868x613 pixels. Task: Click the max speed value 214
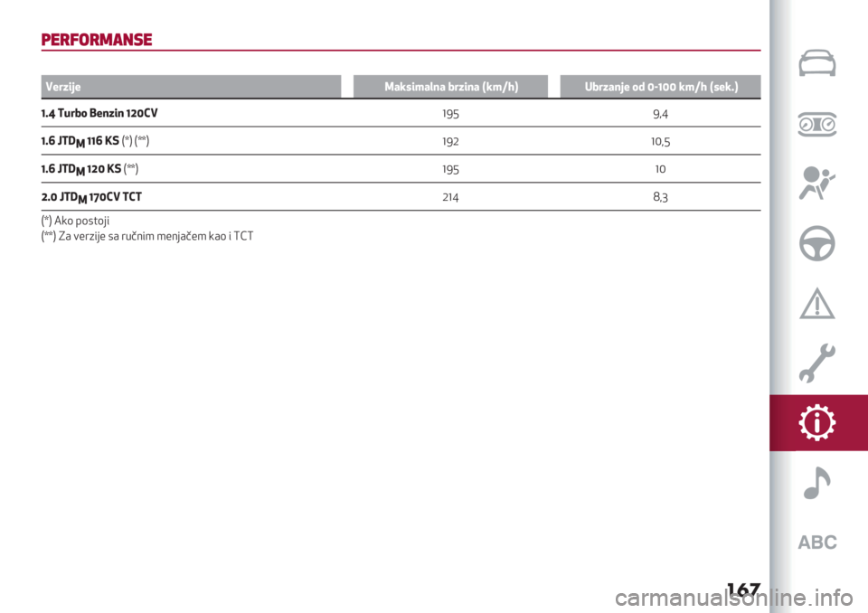pos(450,197)
